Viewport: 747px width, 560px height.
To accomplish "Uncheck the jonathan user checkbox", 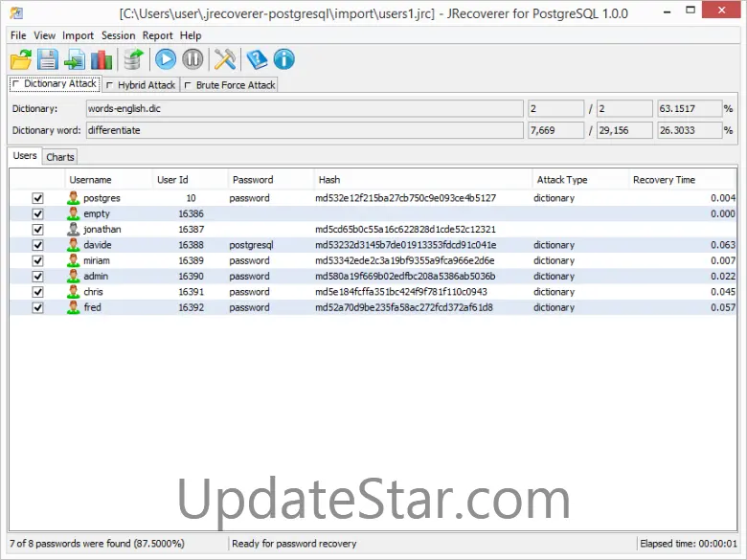I will tap(37, 230).
